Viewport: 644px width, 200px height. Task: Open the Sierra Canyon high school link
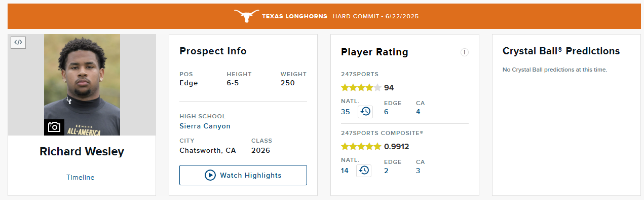click(x=205, y=126)
